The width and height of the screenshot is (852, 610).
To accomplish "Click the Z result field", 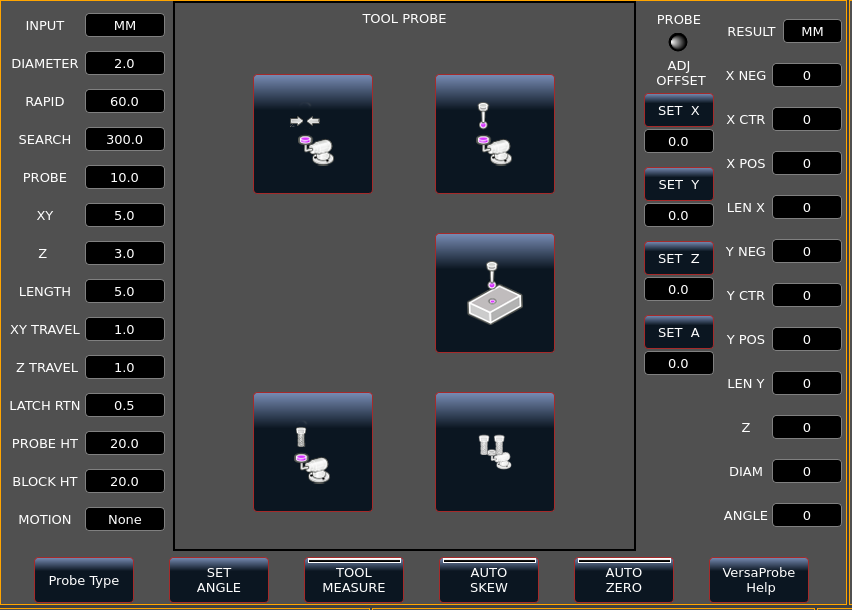I will coord(807,427).
